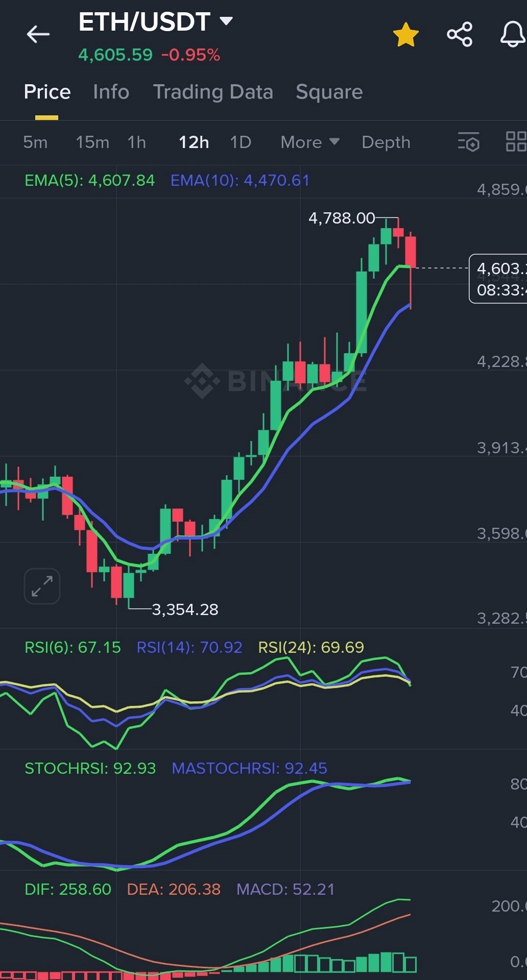Switch to the Info tab
This screenshot has width=527, height=980.
[x=111, y=92]
